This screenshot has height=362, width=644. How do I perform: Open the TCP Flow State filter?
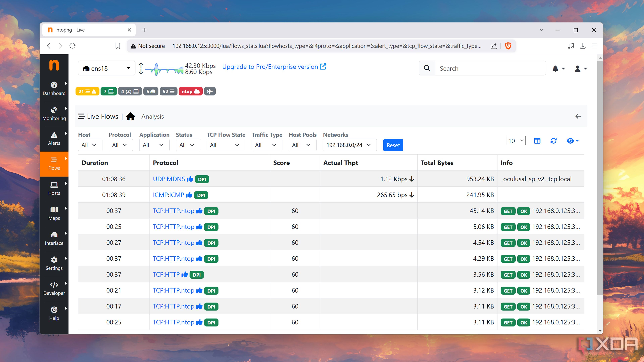coord(226,145)
